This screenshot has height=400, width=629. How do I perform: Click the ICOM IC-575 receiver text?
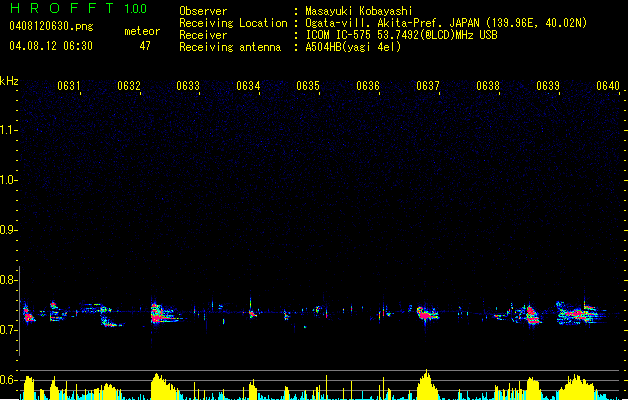pos(402,35)
